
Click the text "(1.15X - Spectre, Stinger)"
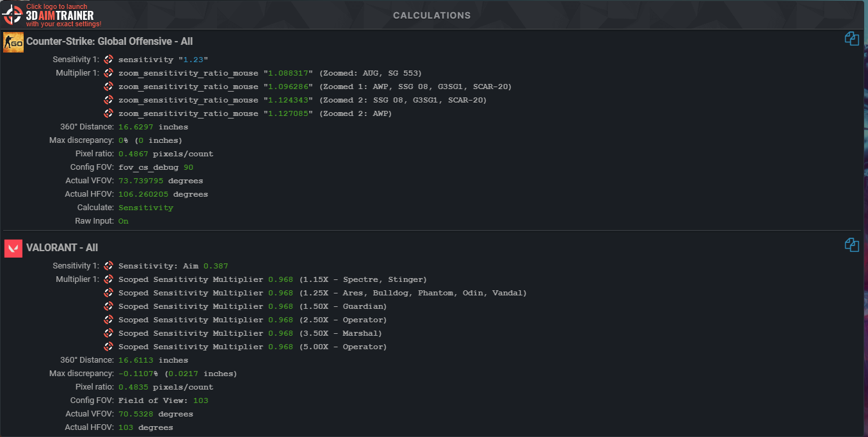click(x=363, y=279)
